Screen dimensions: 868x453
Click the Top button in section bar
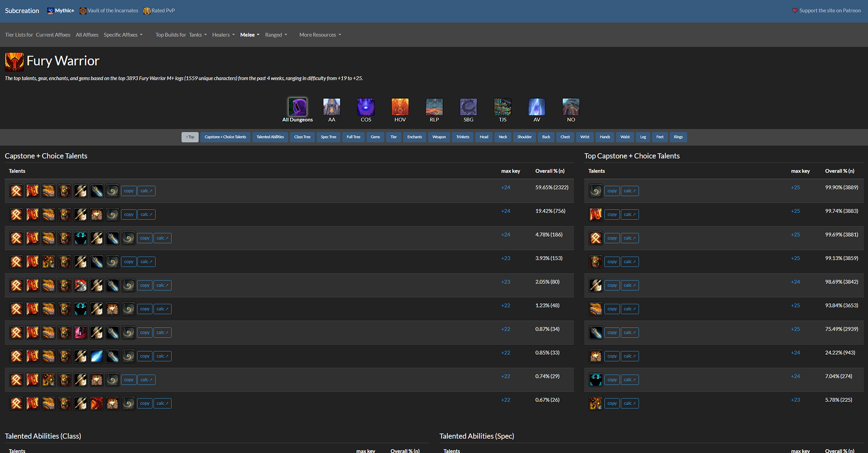(x=190, y=137)
